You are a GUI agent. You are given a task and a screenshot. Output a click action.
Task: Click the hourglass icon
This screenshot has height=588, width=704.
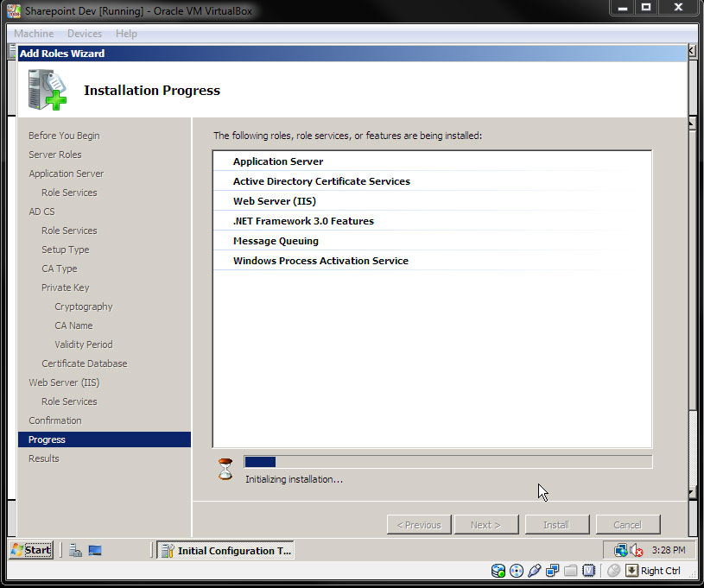(225, 469)
